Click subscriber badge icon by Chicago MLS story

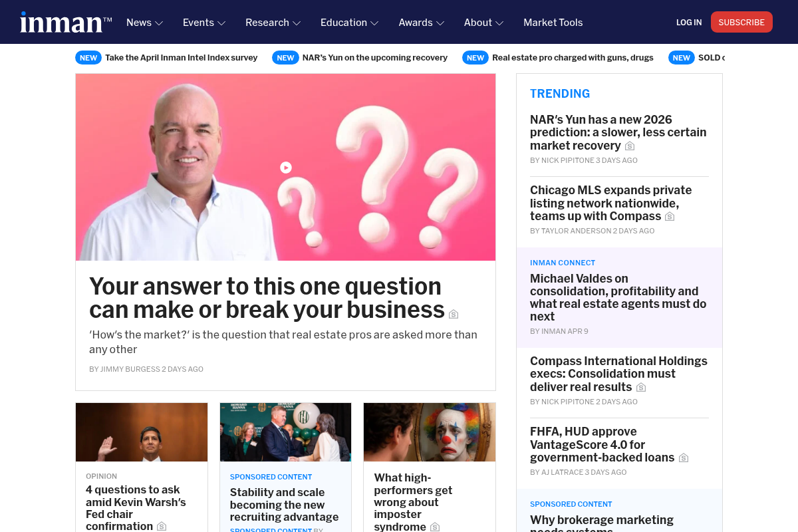(x=670, y=217)
